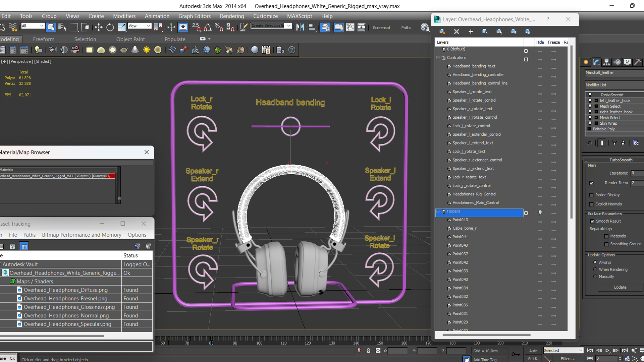Open the key filter Selected dropdown
Screen dimensions: 644x362
click(x=563, y=351)
